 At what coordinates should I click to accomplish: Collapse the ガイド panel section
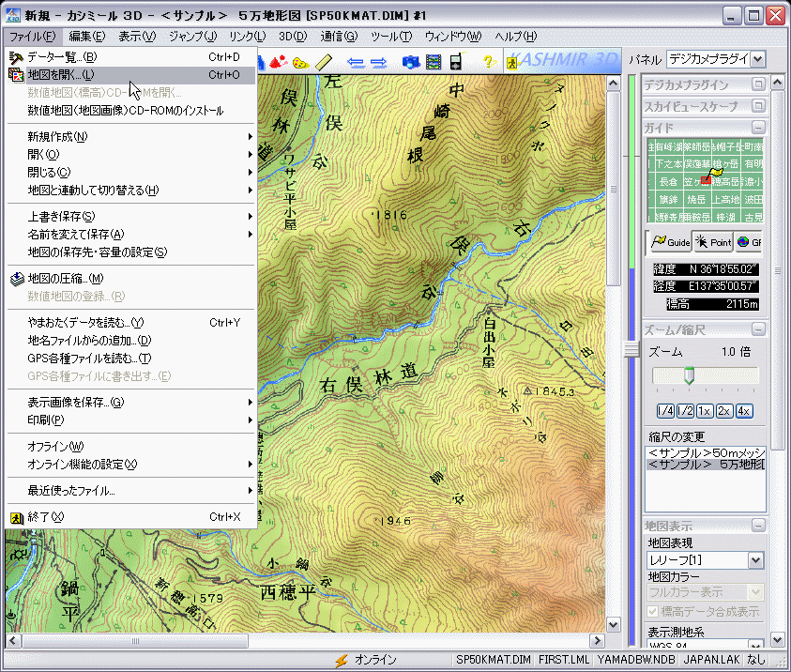coord(758,127)
